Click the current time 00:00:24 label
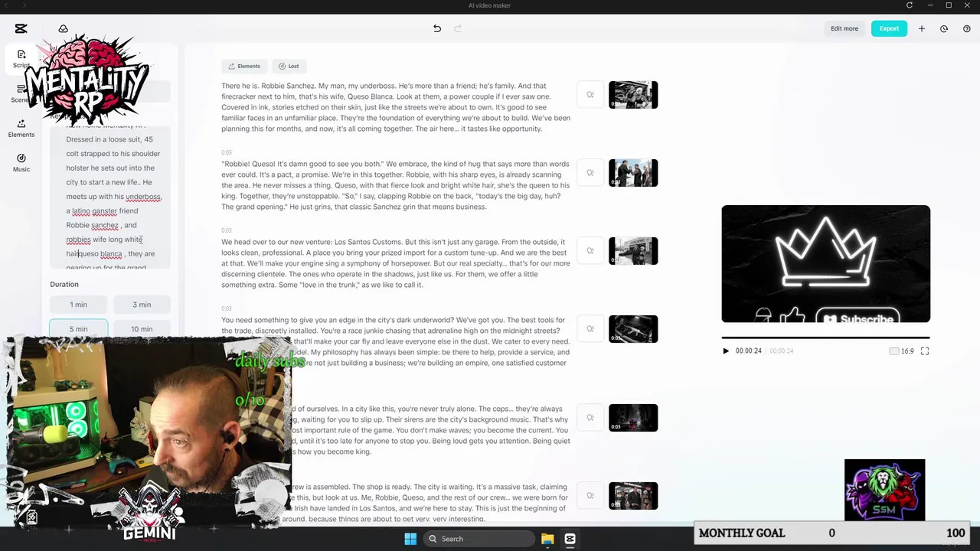The height and width of the screenshot is (551, 980). [748, 350]
